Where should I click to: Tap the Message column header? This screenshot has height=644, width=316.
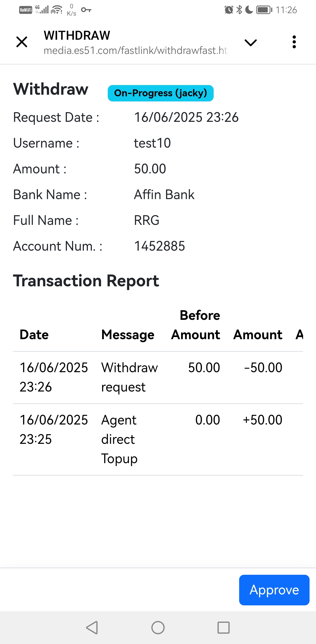[128, 335]
